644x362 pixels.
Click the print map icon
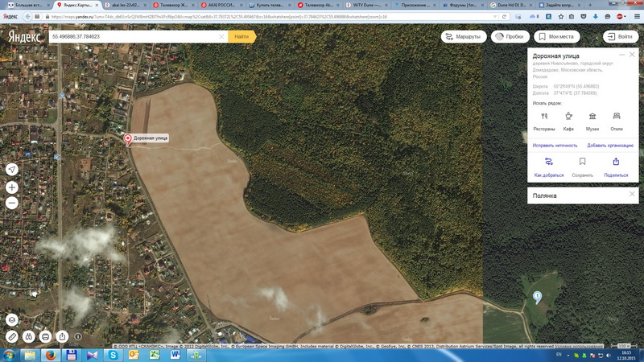coord(46,336)
